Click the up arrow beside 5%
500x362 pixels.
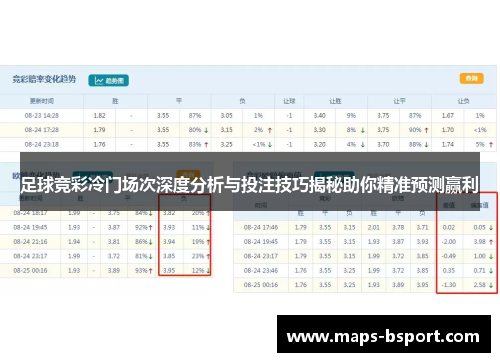tap(491, 145)
